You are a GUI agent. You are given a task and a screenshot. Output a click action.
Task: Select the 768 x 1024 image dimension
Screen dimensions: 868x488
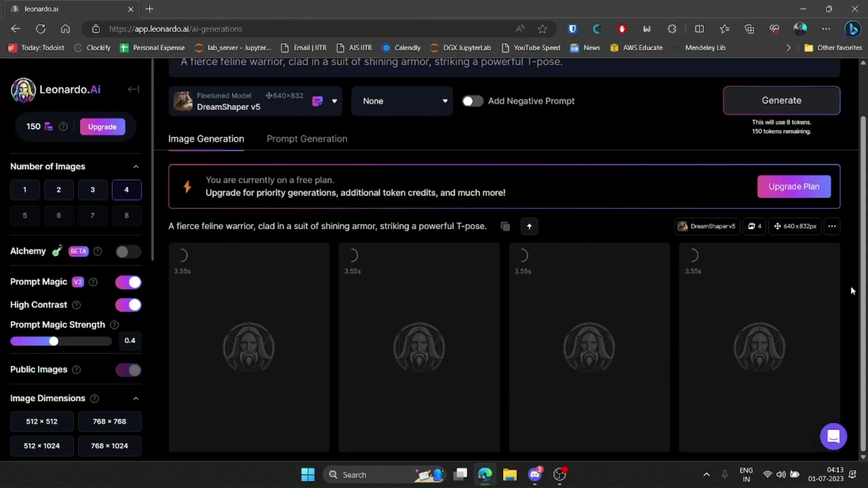[109, 446]
